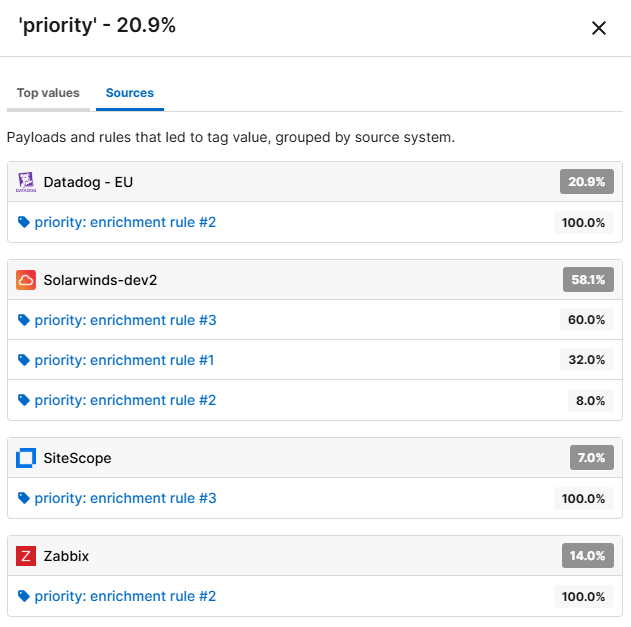Click tag icon beside Datadog enrichment rule #2
This screenshot has height=627, width=631.
[x=24, y=222]
